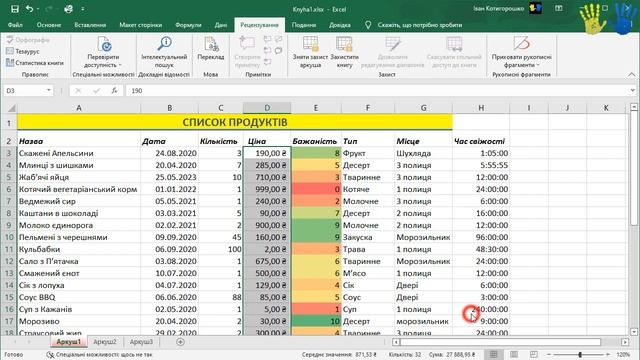Open Статистика книги
The height and width of the screenshot is (360, 640).
pos(35,63)
